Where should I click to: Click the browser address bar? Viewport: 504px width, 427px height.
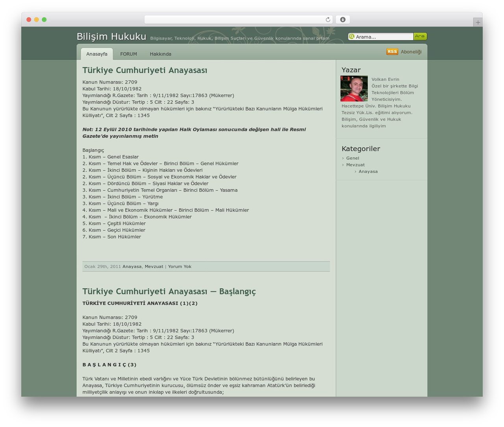[x=239, y=20]
